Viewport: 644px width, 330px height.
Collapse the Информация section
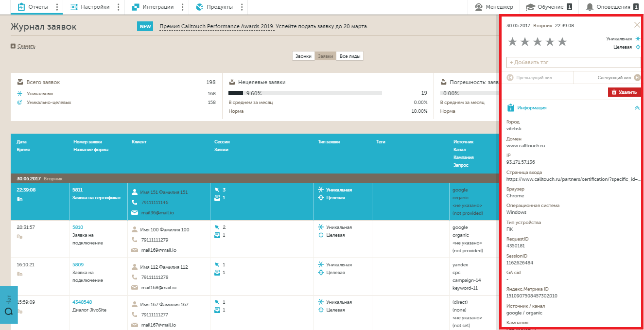tap(637, 108)
